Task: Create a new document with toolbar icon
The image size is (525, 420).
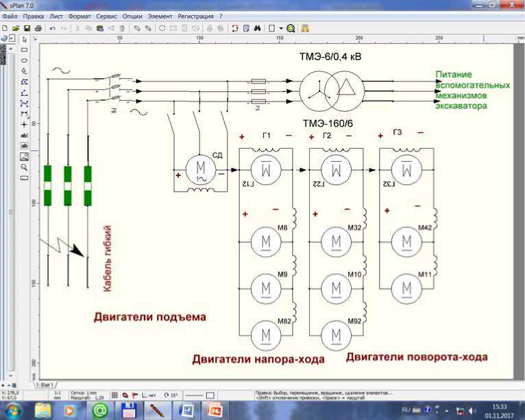Action: 5,29
